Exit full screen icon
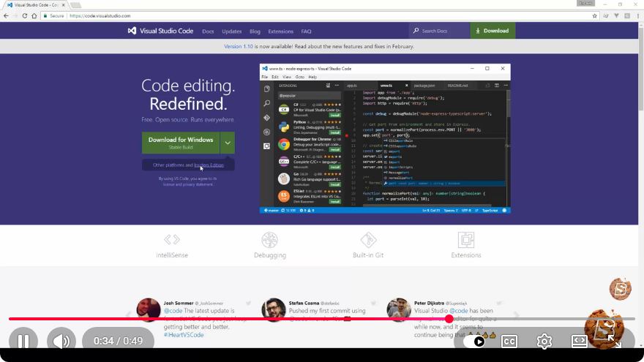 [615, 341]
